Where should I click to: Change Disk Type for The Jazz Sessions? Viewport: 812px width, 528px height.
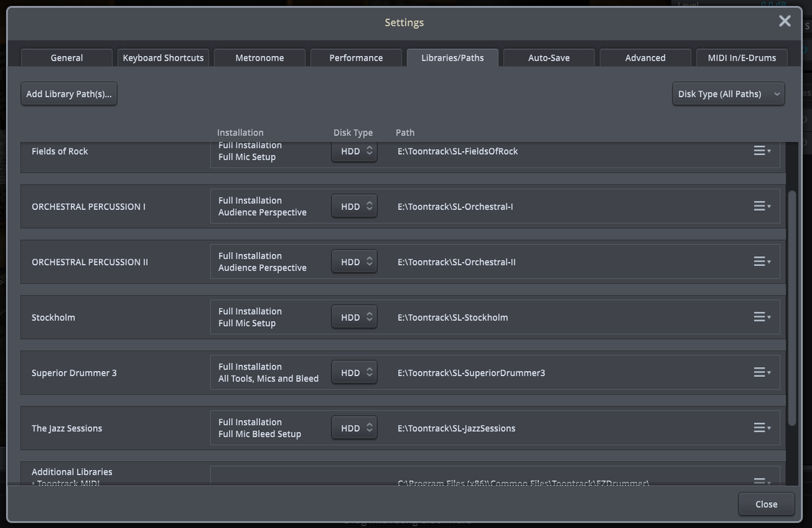[354, 428]
